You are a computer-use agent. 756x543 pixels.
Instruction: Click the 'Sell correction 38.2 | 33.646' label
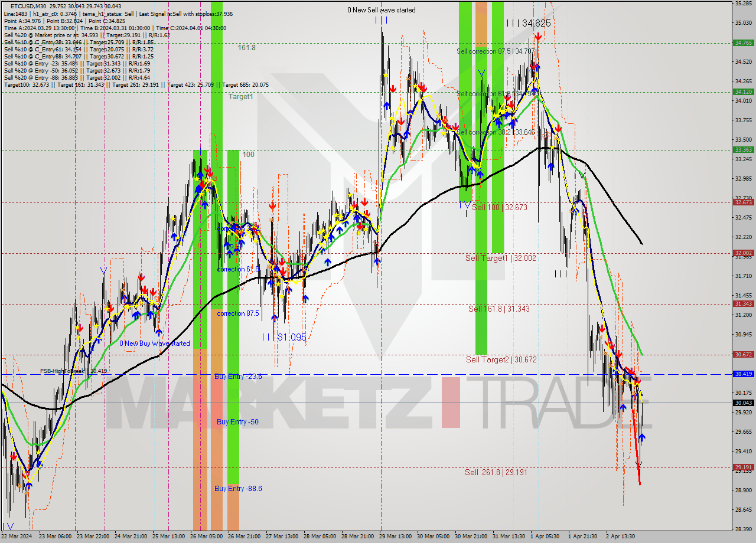(495, 132)
